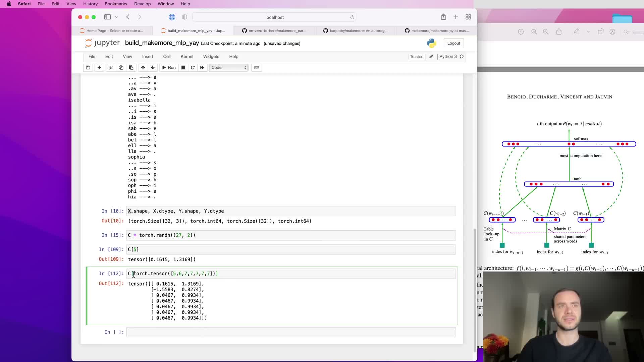Image resolution: width=644 pixels, height=362 pixels.
Task: Open the Code cell type dropdown
Action: point(229,67)
